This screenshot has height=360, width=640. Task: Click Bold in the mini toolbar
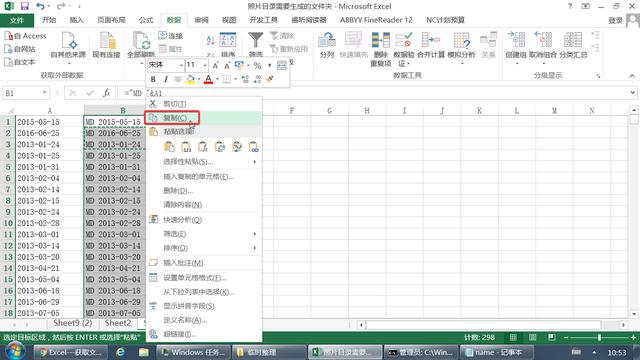(153, 79)
